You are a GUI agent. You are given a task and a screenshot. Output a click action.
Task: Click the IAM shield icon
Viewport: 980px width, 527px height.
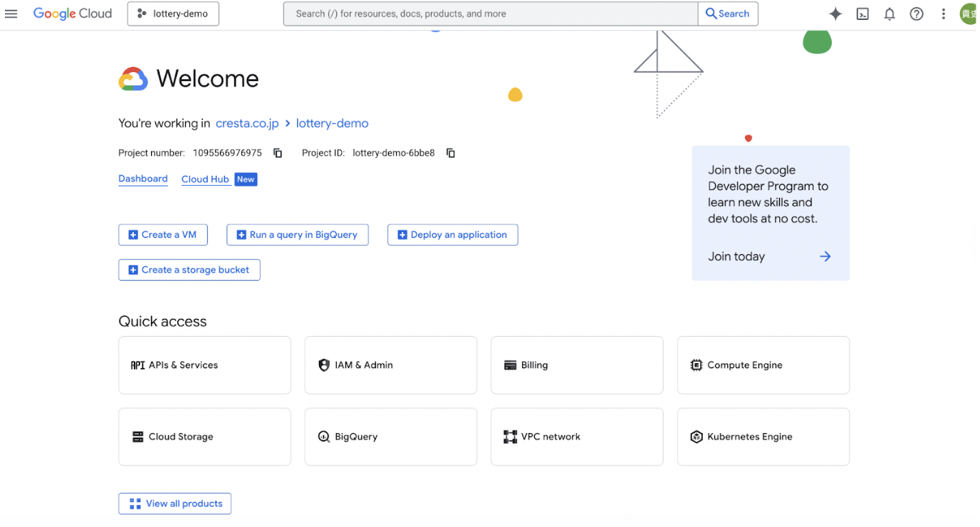click(324, 365)
